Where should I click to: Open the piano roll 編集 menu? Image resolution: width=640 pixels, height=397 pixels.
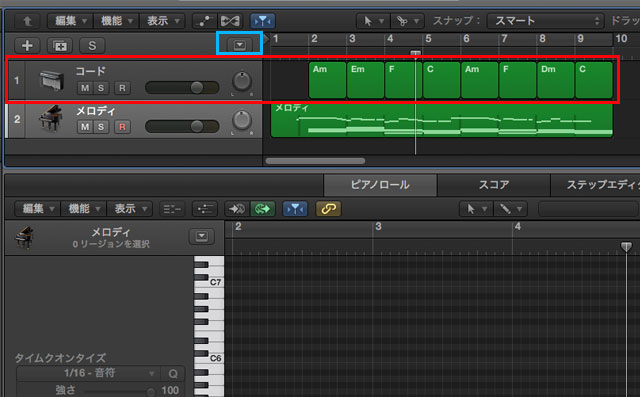point(38,209)
